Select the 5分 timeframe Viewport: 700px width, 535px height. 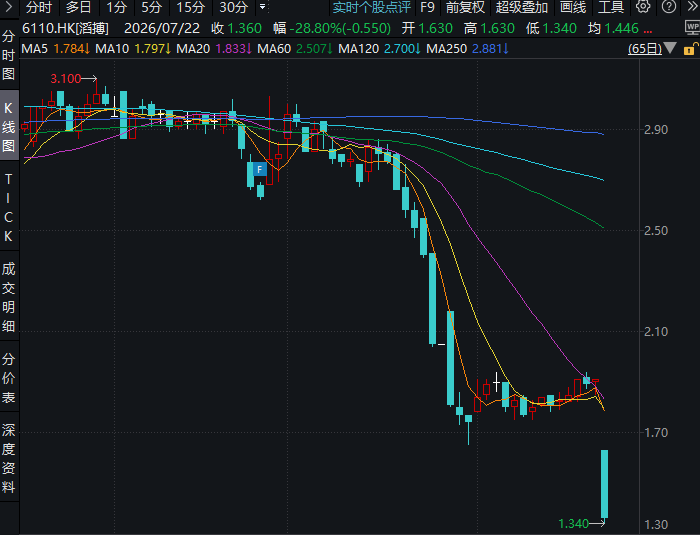tap(151, 7)
